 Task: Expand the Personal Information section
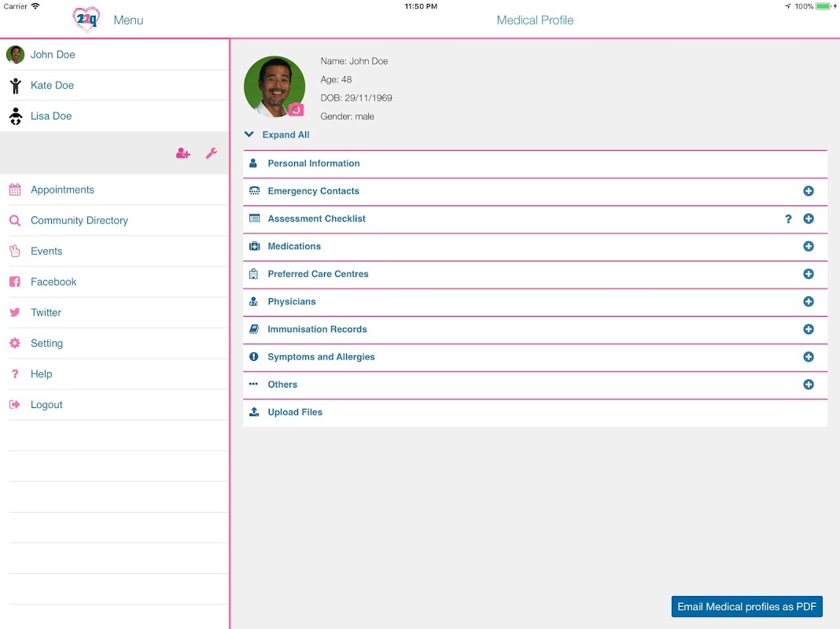(535, 164)
